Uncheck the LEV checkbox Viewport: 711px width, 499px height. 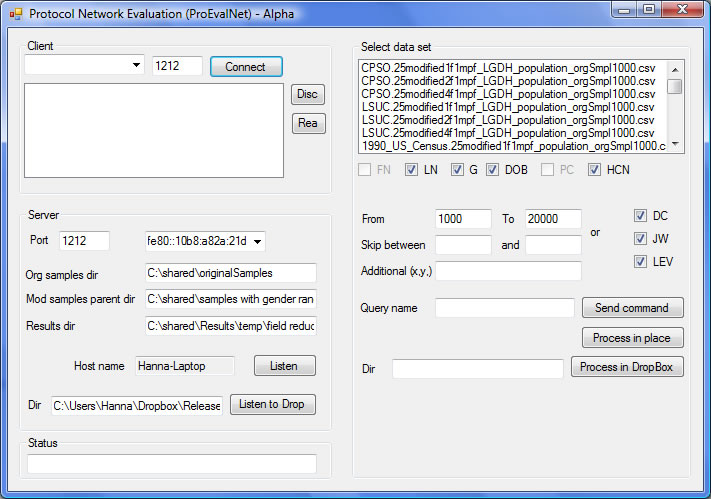coord(641,262)
